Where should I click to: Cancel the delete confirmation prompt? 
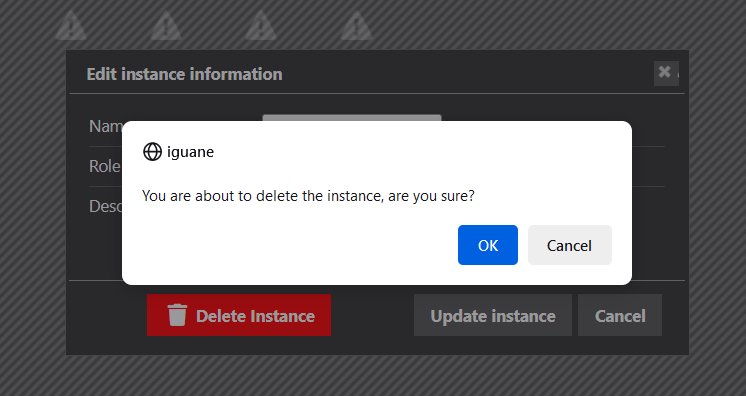pos(569,245)
